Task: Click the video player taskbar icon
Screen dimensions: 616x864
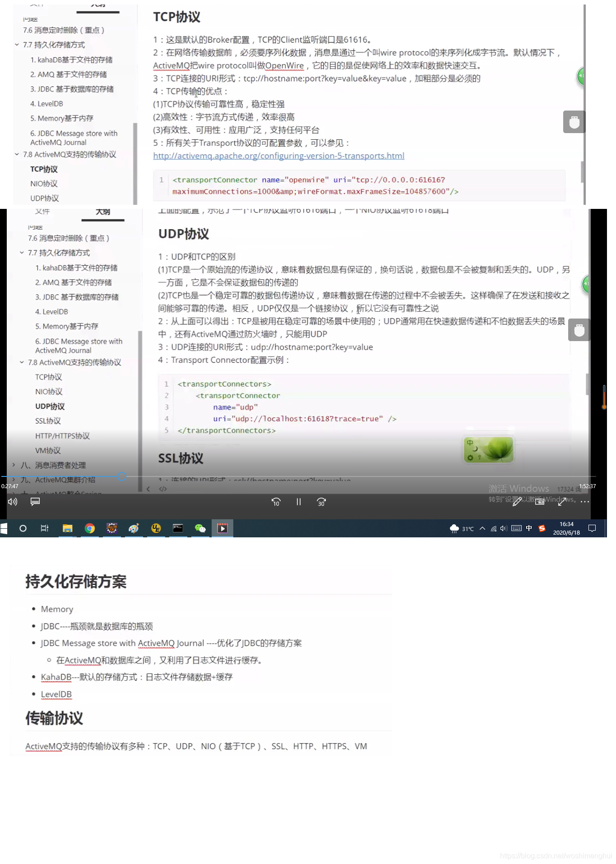Action: click(x=222, y=528)
